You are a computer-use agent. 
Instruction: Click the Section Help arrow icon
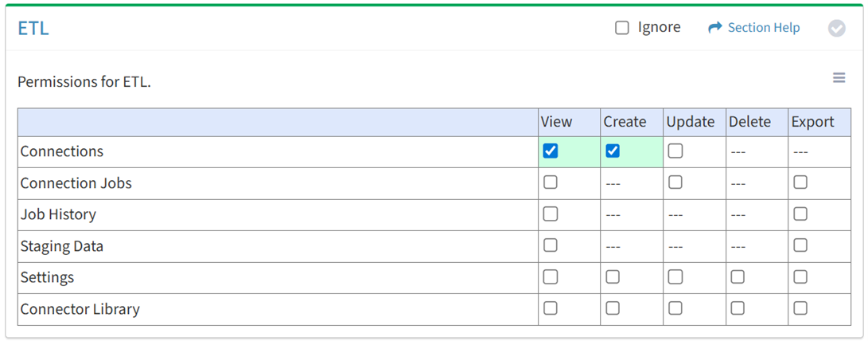(714, 28)
